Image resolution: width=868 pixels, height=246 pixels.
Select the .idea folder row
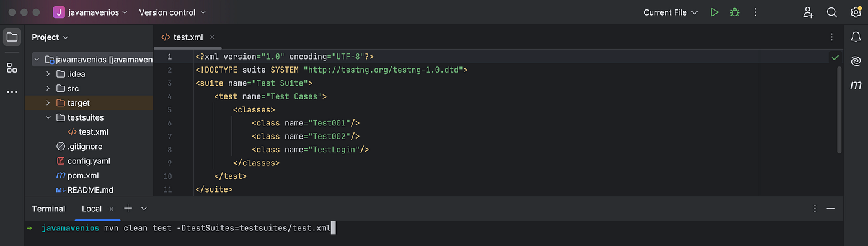pyautogui.click(x=89, y=74)
